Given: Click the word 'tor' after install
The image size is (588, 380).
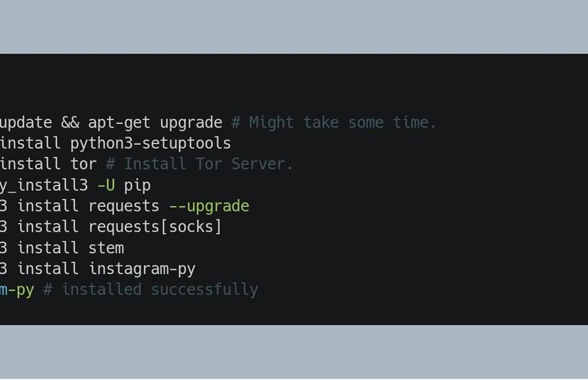Looking at the screenshot, I should [x=84, y=164].
